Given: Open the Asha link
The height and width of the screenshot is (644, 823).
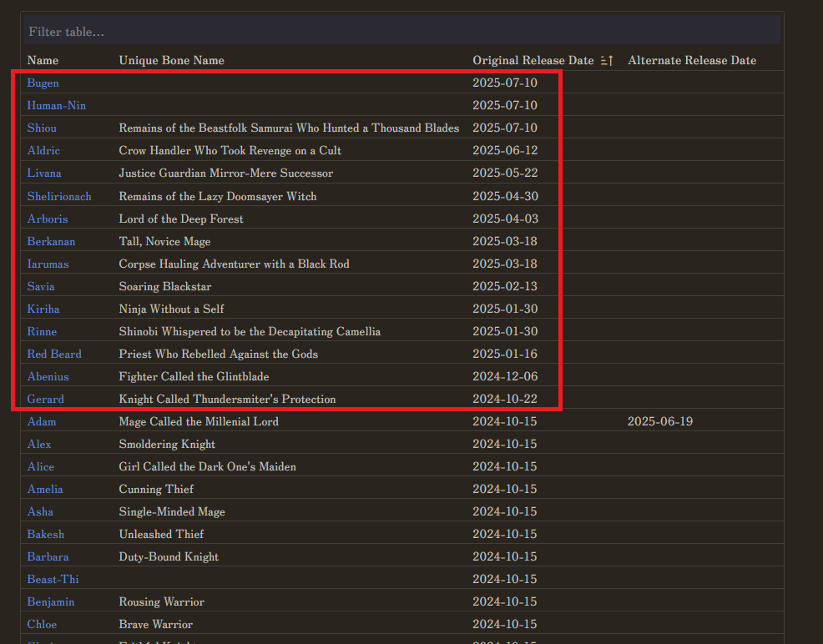Looking at the screenshot, I should click(40, 512).
